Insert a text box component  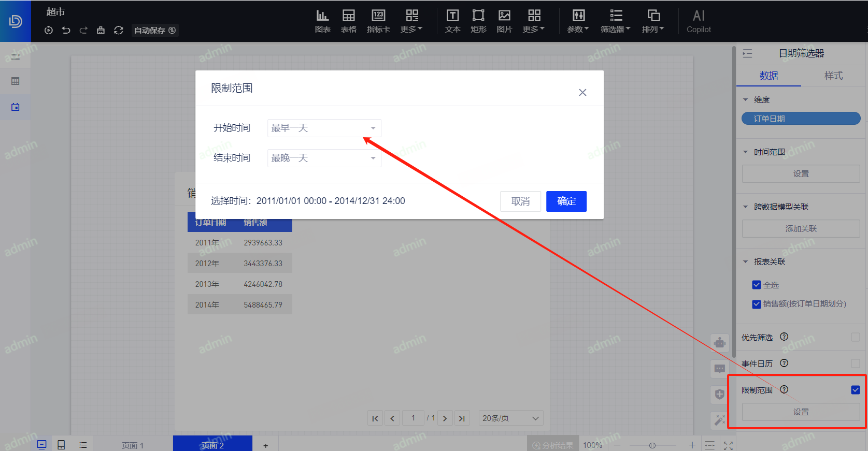452,21
